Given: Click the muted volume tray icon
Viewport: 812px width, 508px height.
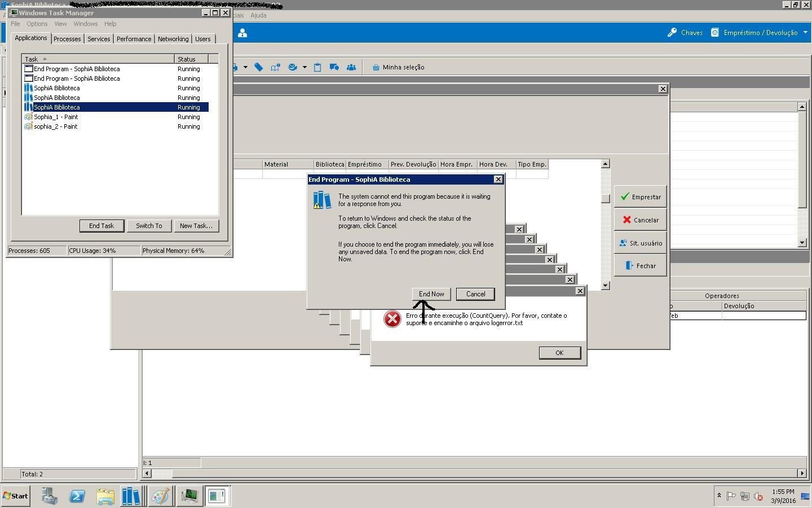Looking at the screenshot, I should tap(758, 496).
